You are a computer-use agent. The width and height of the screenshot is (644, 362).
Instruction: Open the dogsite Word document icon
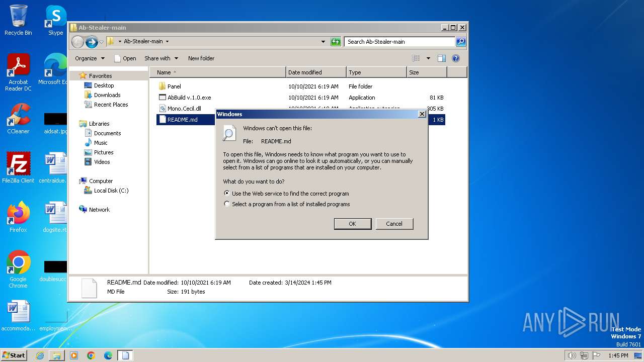pyautogui.click(x=54, y=217)
